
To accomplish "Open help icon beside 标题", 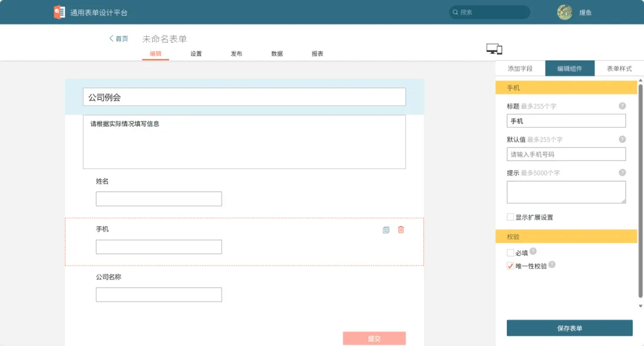I will [x=622, y=106].
